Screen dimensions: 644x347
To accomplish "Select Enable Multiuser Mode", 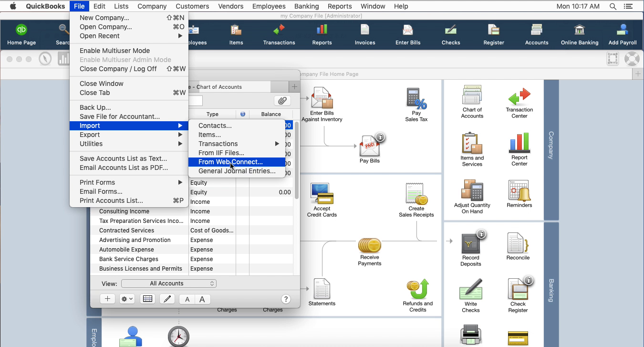I will point(129,51).
